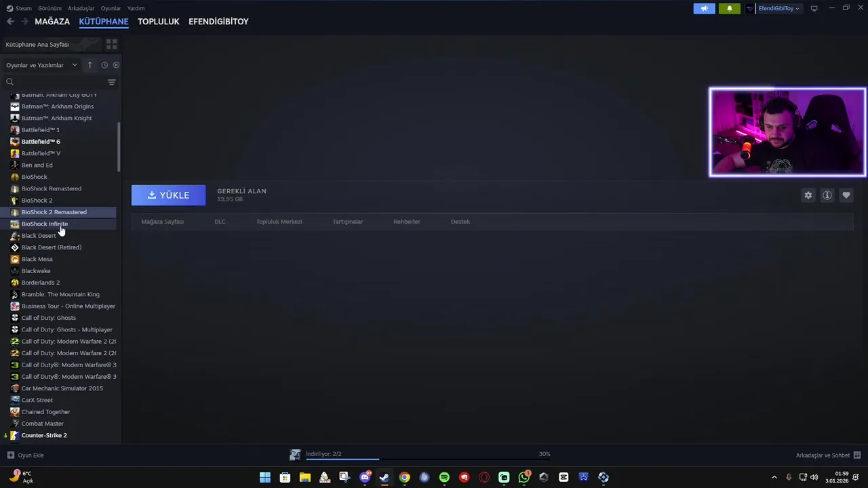Open Arkadaşlar ve Sohbet panel
Screen dimensions: 868x488
(x=829, y=455)
